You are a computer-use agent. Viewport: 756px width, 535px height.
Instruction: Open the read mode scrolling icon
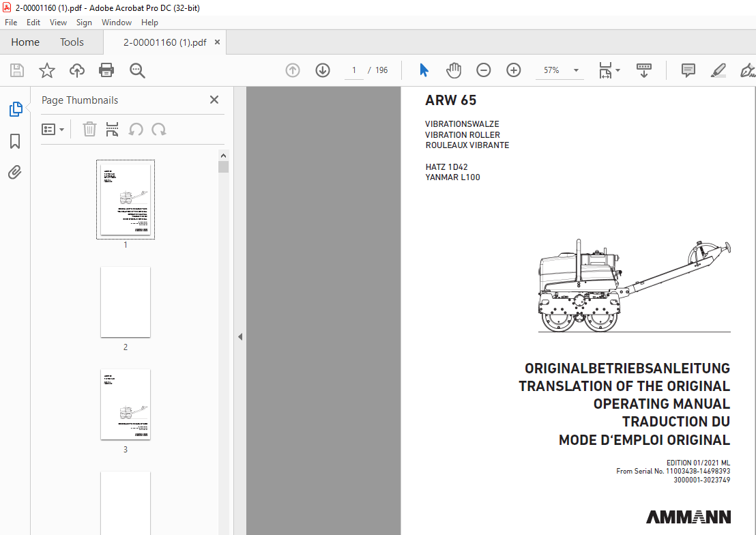643,70
